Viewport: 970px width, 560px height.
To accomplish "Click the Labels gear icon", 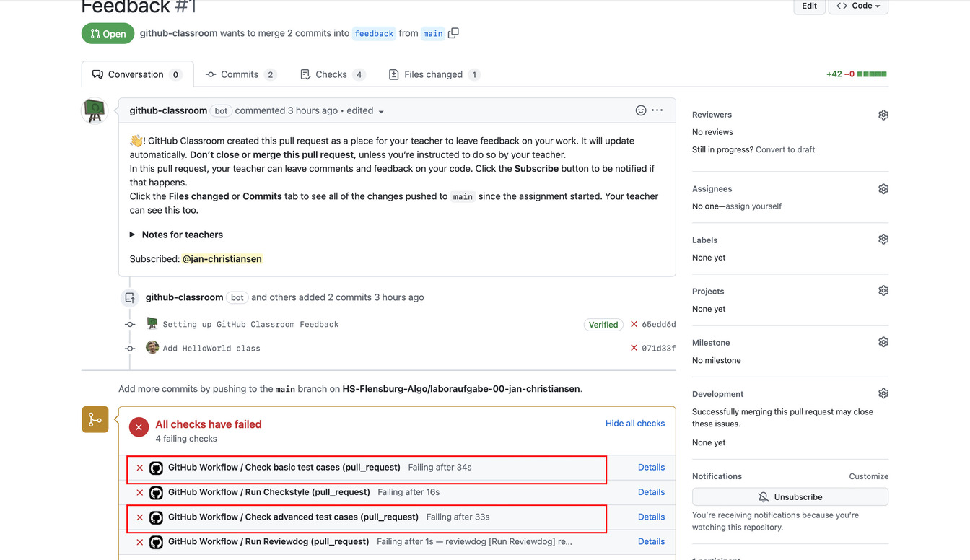I will [x=883, y=240].
